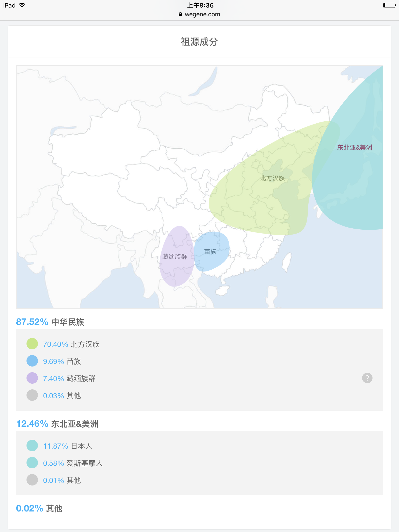Screen dimensions: 399x532
Task: Tap the 70.40% 北方汉族 entry
Action: (x=71, y=344)
